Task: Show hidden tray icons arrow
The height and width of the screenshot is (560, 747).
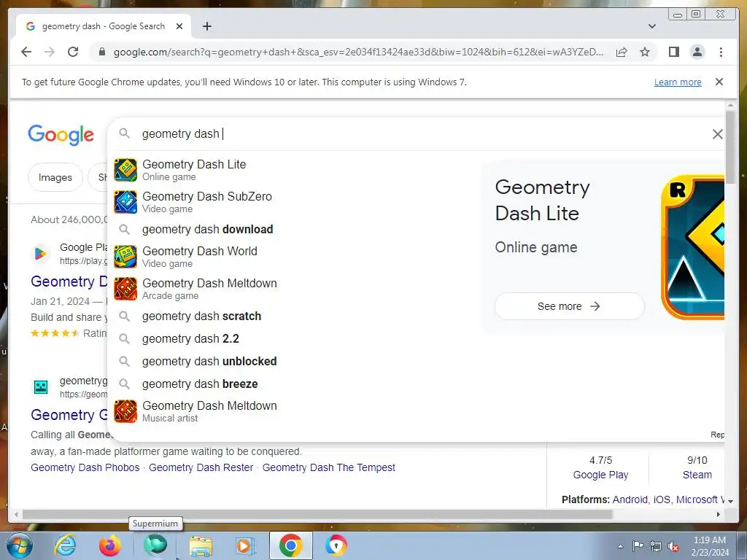Action: point(620,546)
